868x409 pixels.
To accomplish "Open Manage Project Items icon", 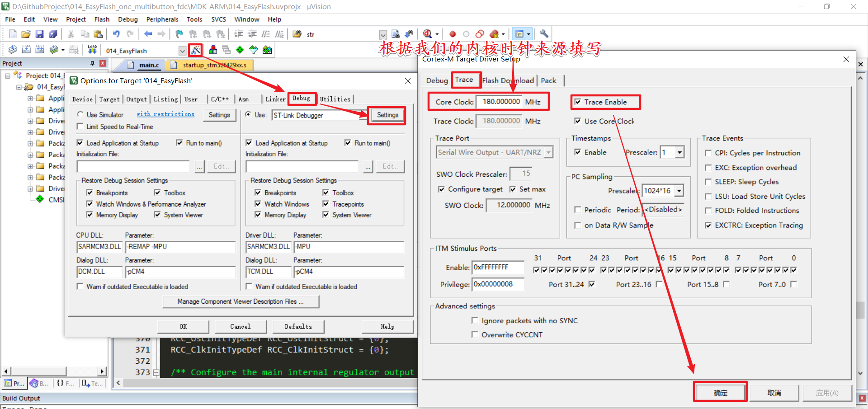I will [213, 50].
